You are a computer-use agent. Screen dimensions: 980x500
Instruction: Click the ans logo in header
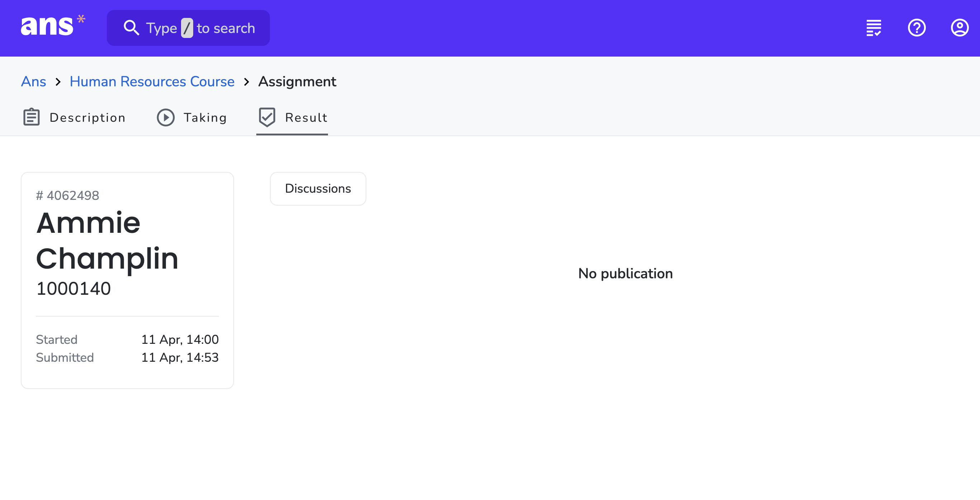click(53, 26)
